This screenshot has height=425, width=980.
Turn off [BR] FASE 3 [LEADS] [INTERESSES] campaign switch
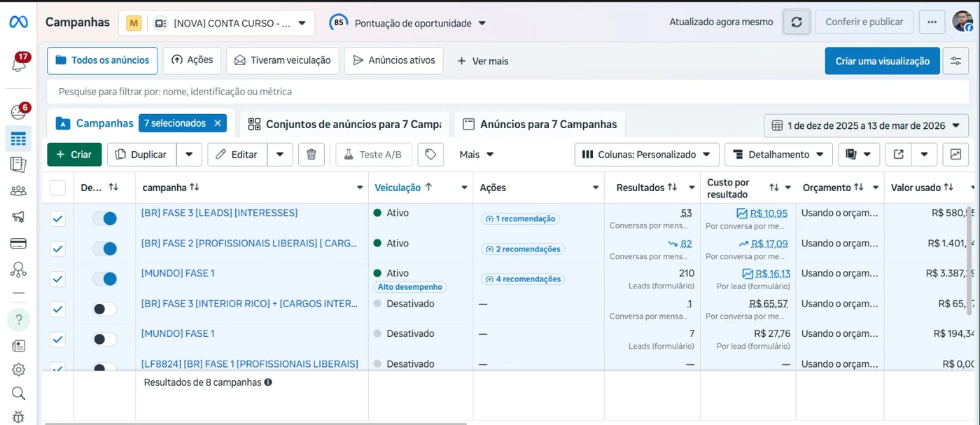pos(105,218)
